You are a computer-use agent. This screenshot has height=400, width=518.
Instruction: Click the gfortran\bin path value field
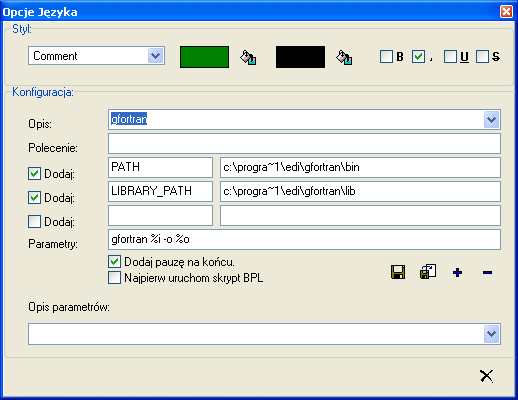(360, 167)
